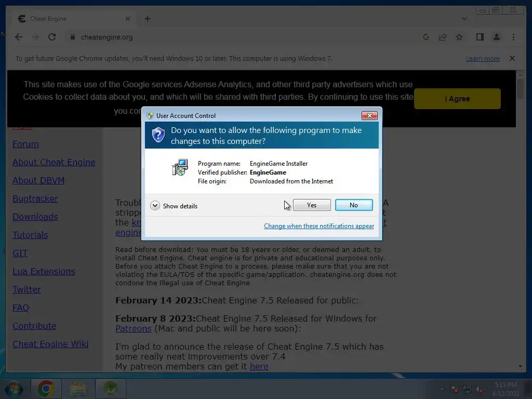Click 'EngineGame' verified publisher text
The image size is (532, 399).
(x=268, y=172)
